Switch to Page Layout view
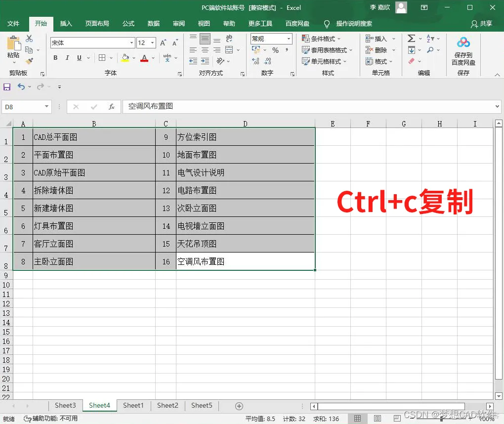The width and height of the screenshot is (504, 424). (378, 418)
